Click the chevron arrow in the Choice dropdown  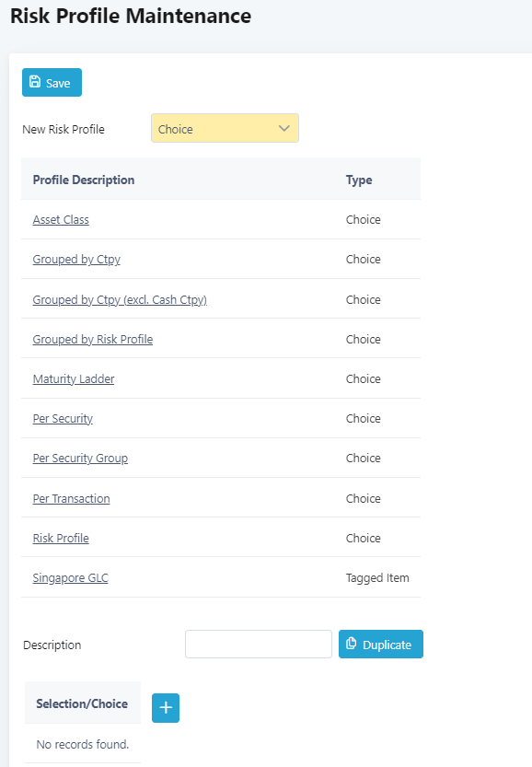click(x=284, y=128)
